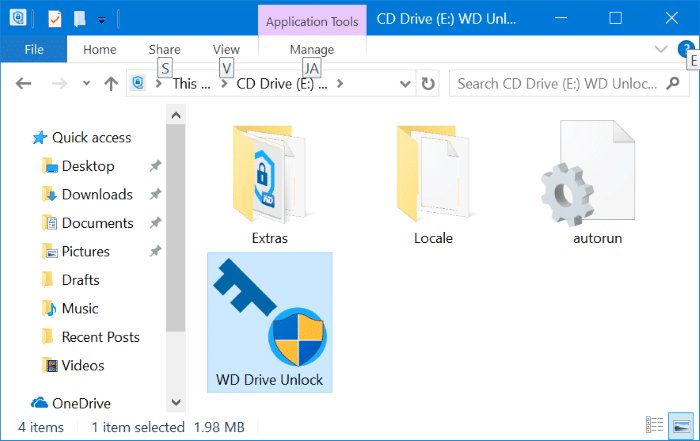This screenshot has height=441, width=700.
Task: Open Documents in Quick access
Action: coord(88,223)
